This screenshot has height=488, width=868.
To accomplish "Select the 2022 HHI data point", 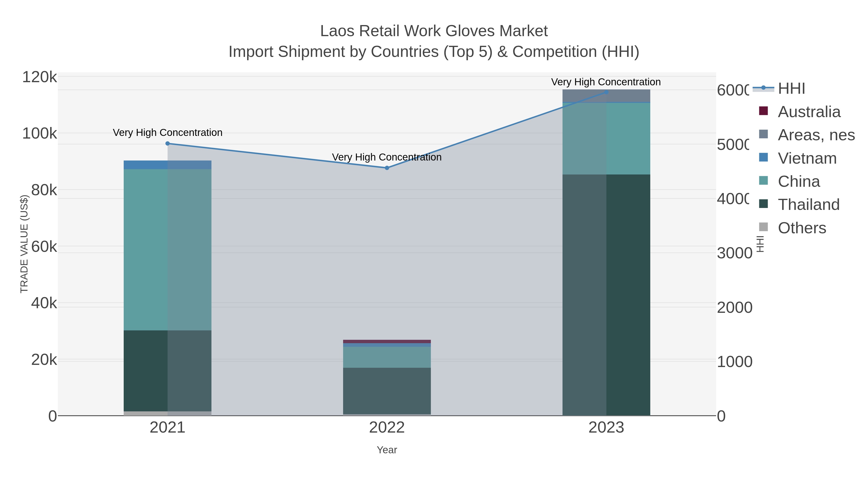I will point(387,168).
